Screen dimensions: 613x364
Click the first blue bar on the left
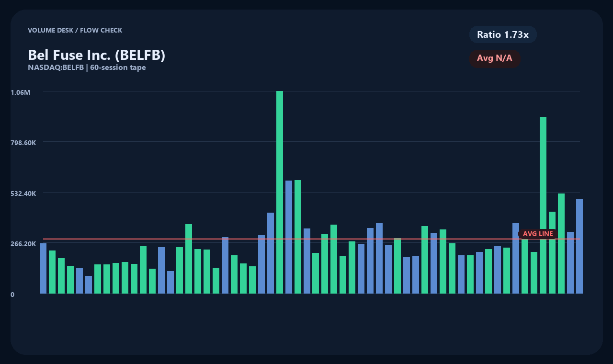pos(43,268)
